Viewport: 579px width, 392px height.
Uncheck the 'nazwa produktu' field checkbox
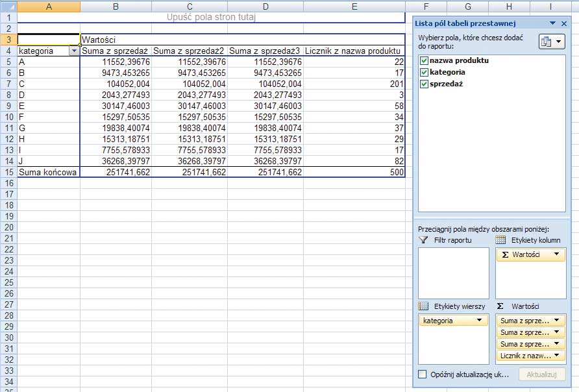click(425, 60)
